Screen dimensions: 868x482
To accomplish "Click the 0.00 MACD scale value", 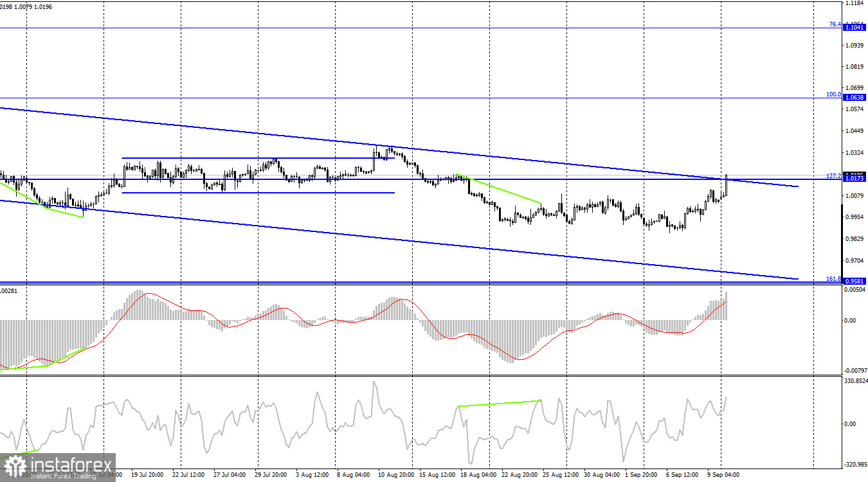I will coord(850,321).
